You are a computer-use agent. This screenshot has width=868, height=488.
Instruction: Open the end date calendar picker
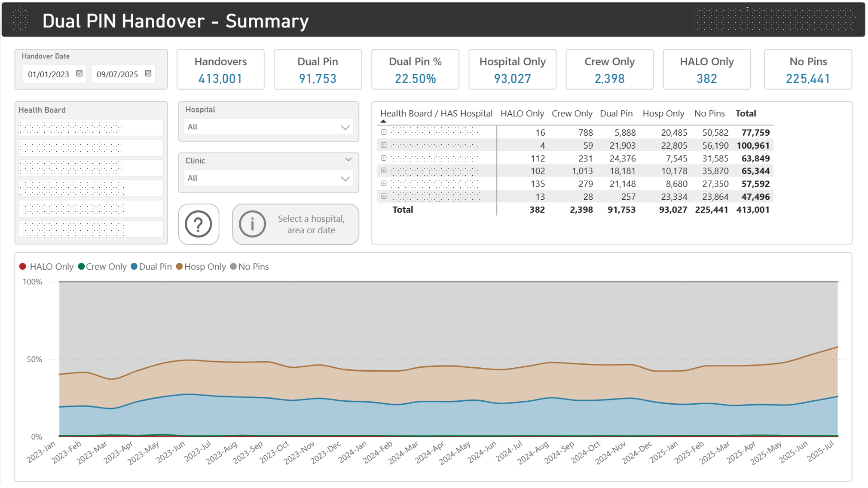pyautogui.click(x=148, y=74)
